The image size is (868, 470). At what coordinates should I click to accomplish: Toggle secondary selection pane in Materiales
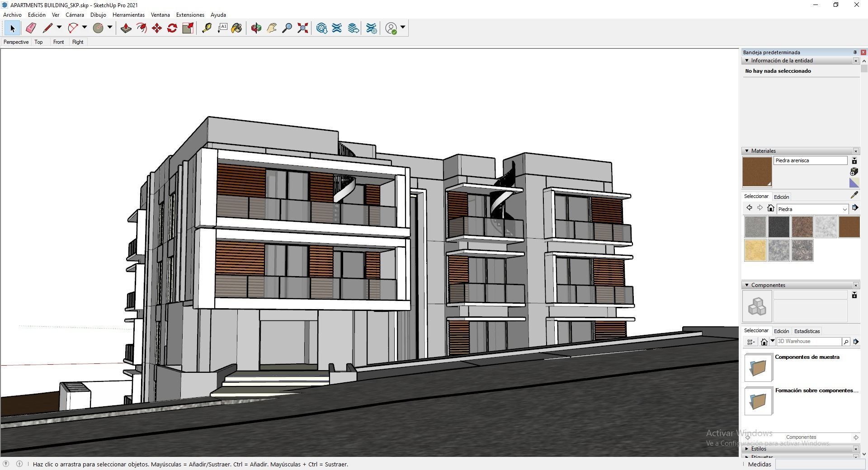tap(854, 161)
